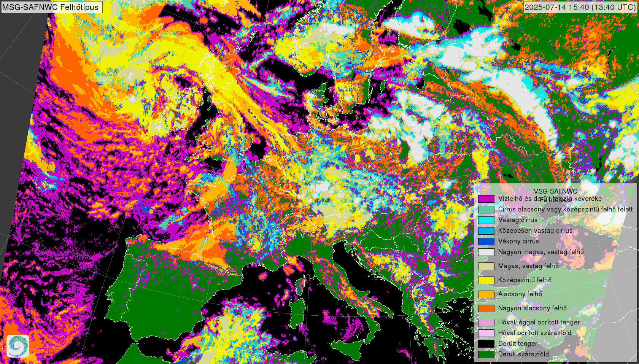Click the swirl logo icon at bottom left
The width and height of the screenshot is (639, 364).
point(18,346)
